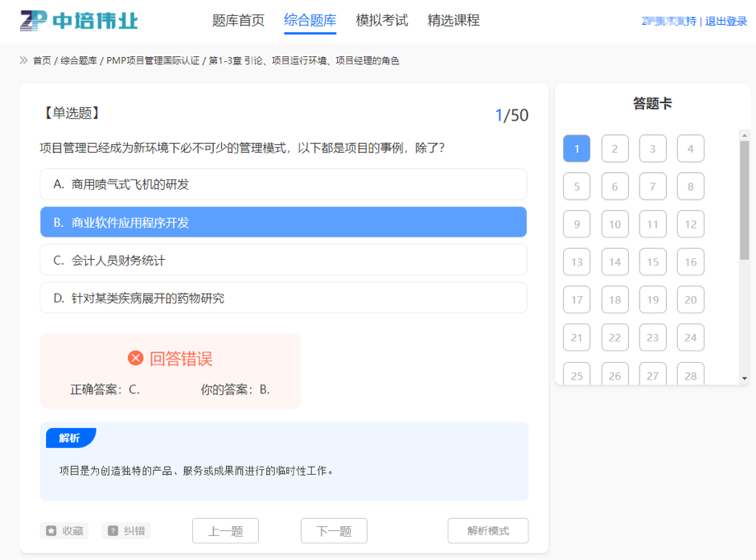Click the breadcrumb double-chevron icon
Viewport: 756px width, 560px height.
(23, 60)
